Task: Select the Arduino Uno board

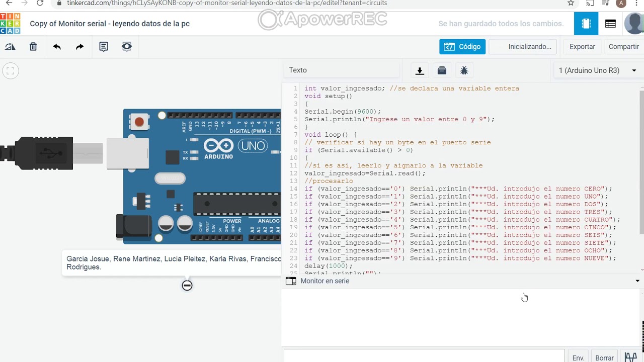Action: click(x=201, y=176)
